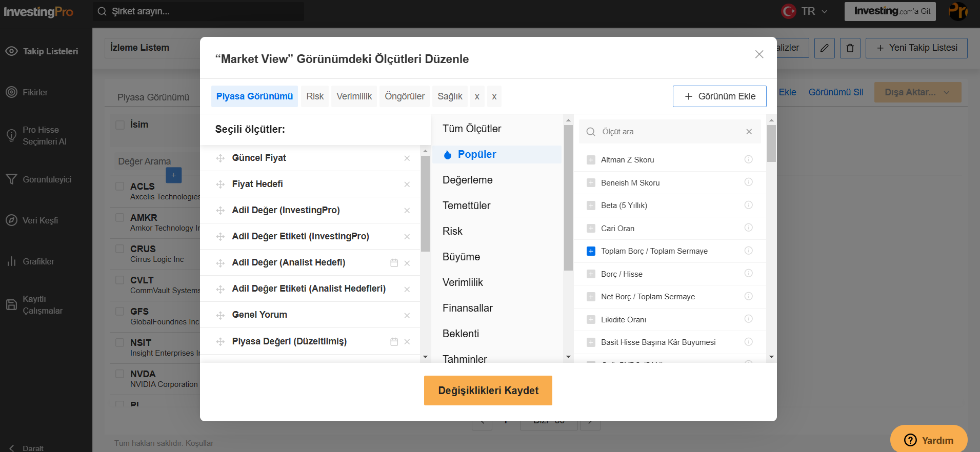Clear the Ölçüt ara search field
980x452 pixels.
tap(749, 132)
